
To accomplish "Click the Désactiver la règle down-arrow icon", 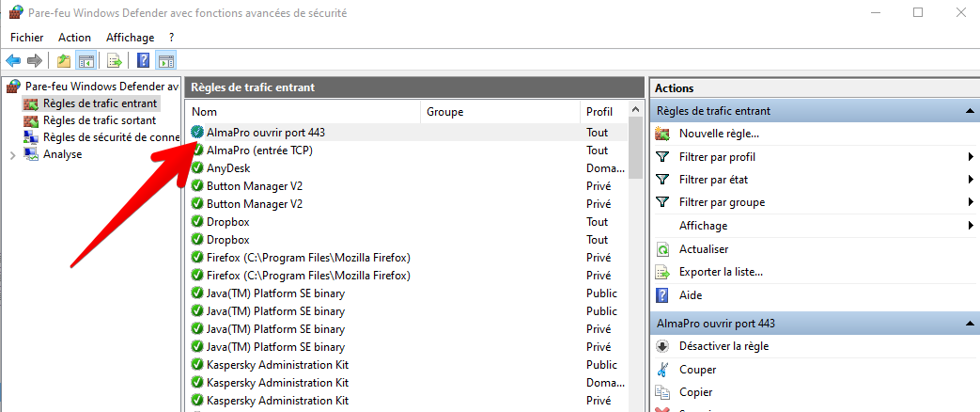I will 661,345.
